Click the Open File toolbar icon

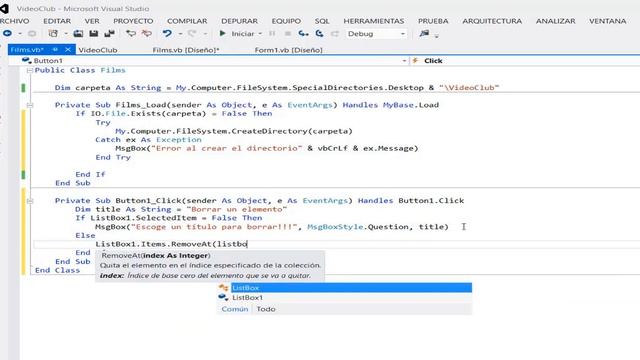click(78, 33)
